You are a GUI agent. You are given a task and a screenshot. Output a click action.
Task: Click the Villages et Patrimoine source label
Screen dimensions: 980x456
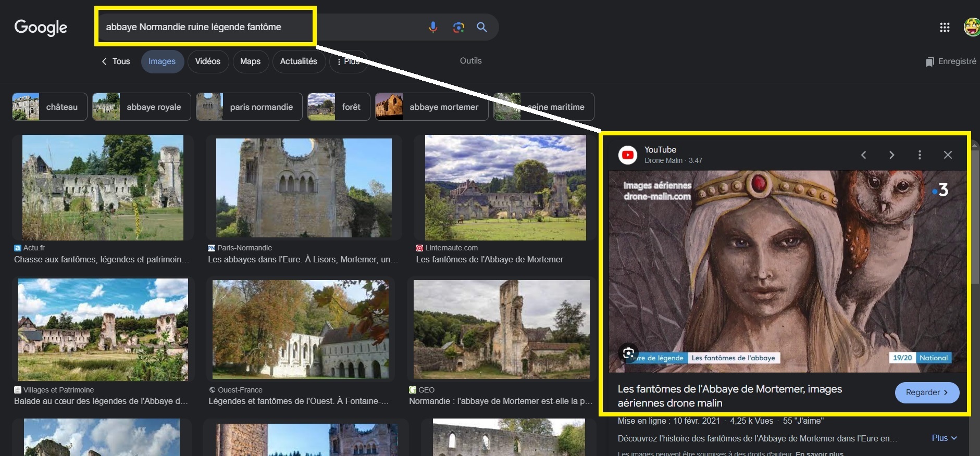(58, 390)
